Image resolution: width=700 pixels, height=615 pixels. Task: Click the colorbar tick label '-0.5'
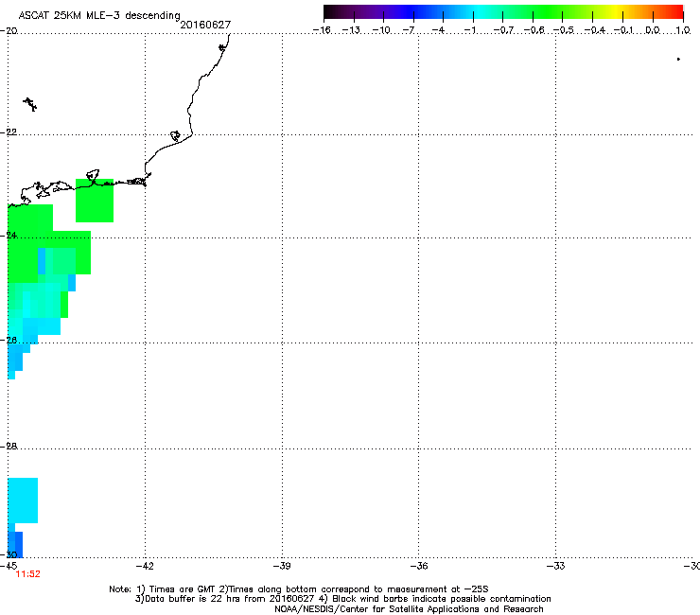(x=564, y=30)
